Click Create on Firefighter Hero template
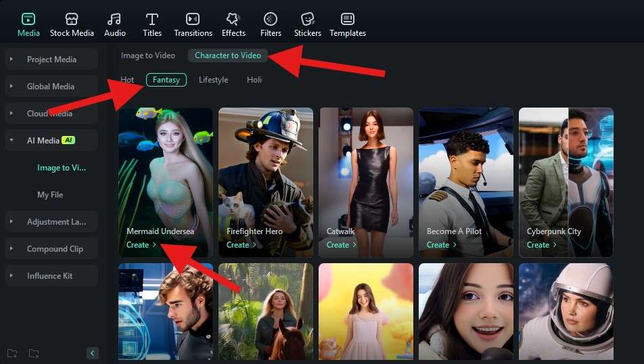The width and height of the screenshot is (644, 364). pos(241,245)
